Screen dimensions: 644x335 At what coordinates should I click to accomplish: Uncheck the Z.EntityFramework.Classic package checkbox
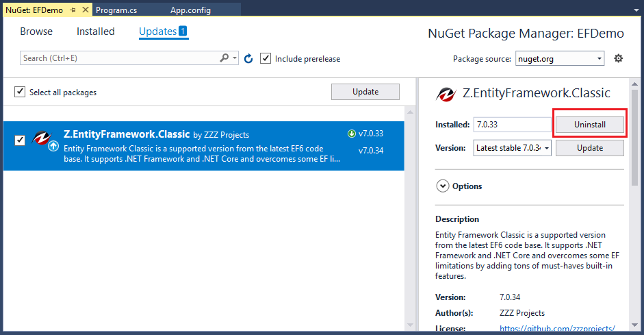[20, 140]
